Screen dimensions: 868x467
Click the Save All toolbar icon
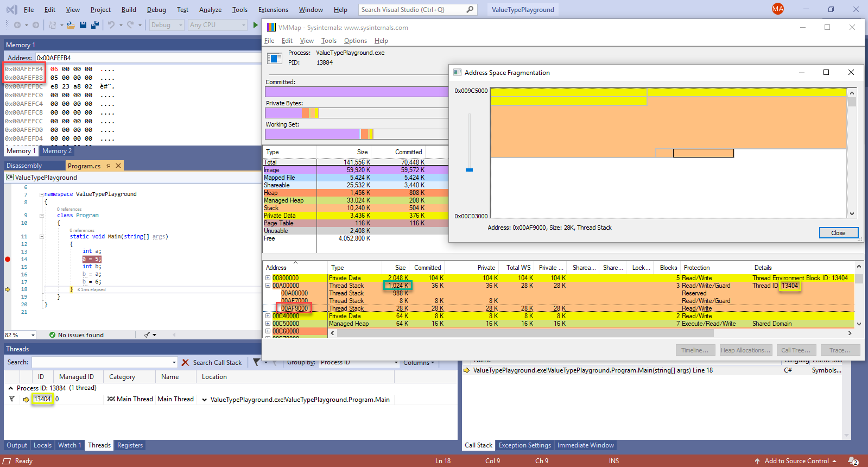pyautogui.click(x=94, y=25)
